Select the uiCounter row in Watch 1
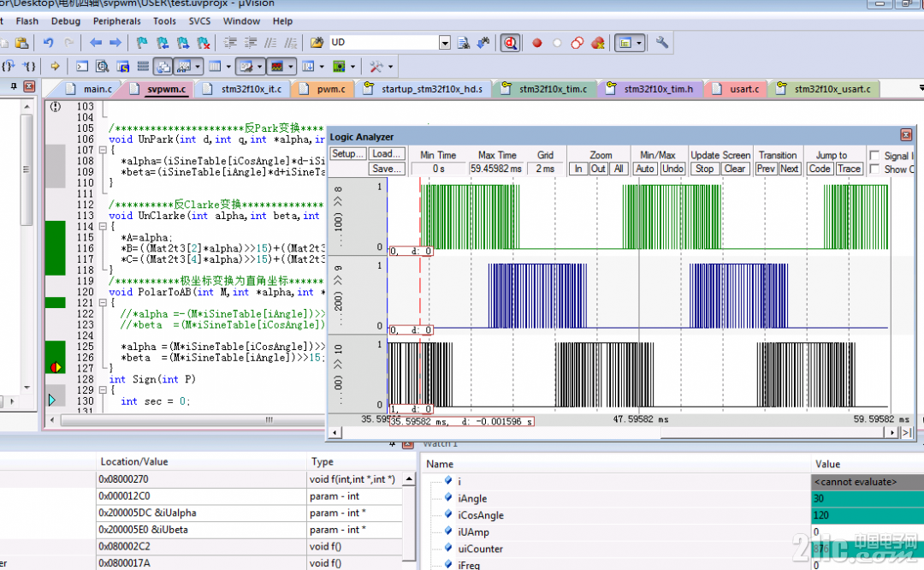The height and width of the screenshot is (570, 924). pos(672,549)
